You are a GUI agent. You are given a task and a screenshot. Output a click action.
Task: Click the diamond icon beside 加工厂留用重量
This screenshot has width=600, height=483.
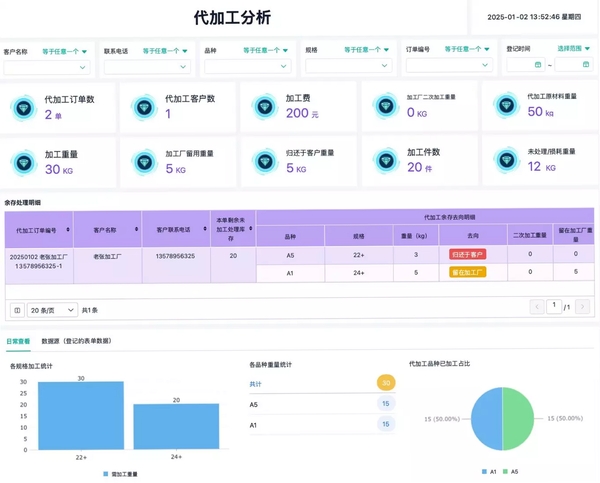[x=145, y=163]
